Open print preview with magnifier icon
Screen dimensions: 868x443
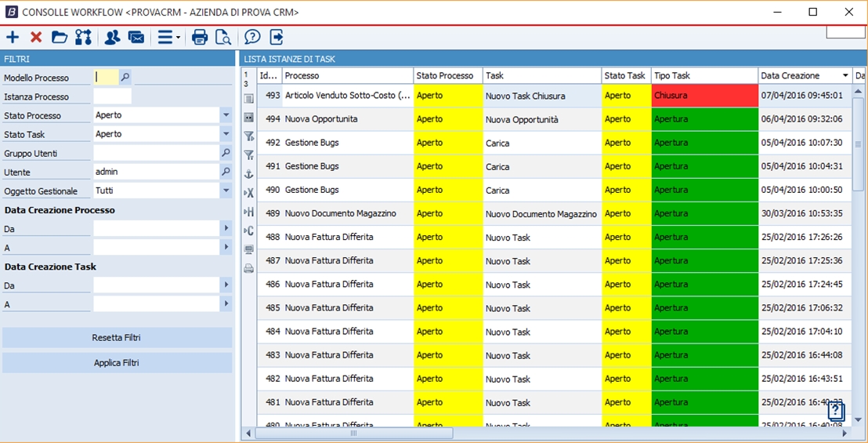[x=223, y=37]
